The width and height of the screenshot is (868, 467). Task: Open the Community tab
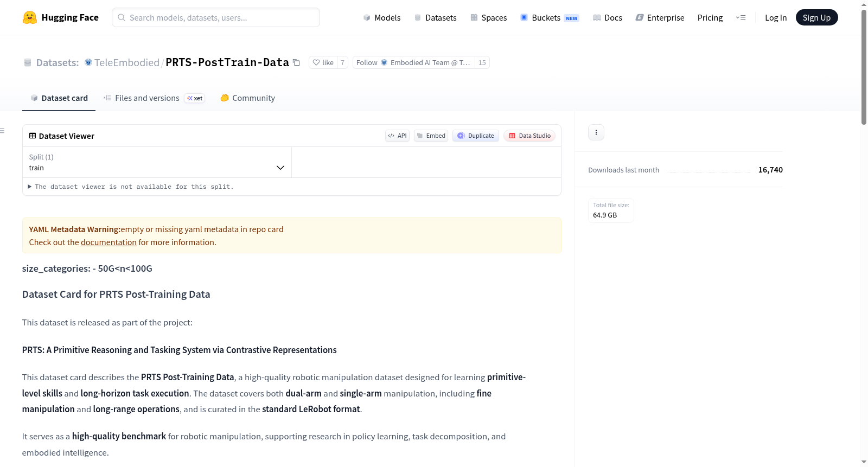(248, 98)
